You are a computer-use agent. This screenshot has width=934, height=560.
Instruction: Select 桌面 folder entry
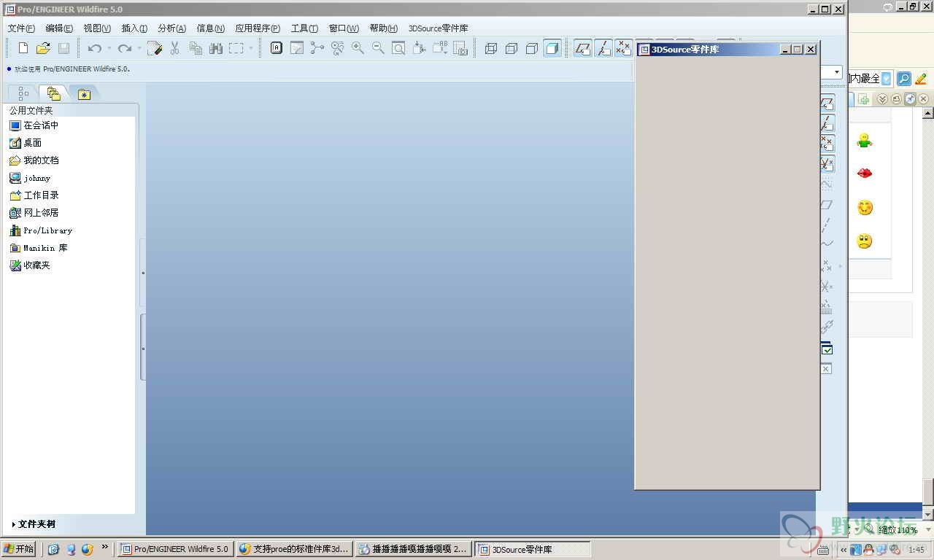(x=26, y=143)
